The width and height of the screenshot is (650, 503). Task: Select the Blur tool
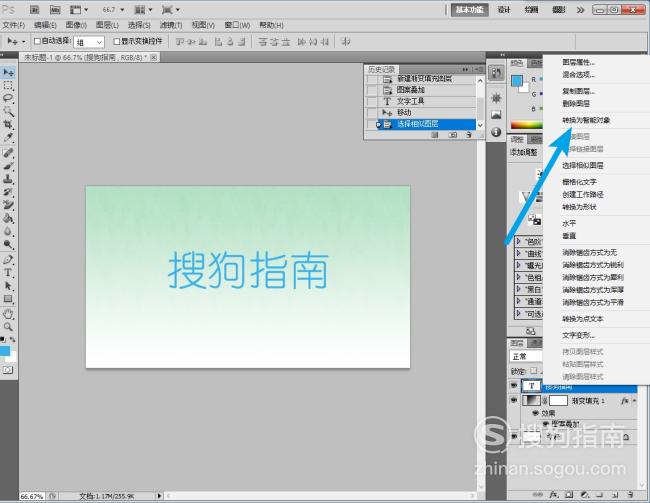(8, 231)
